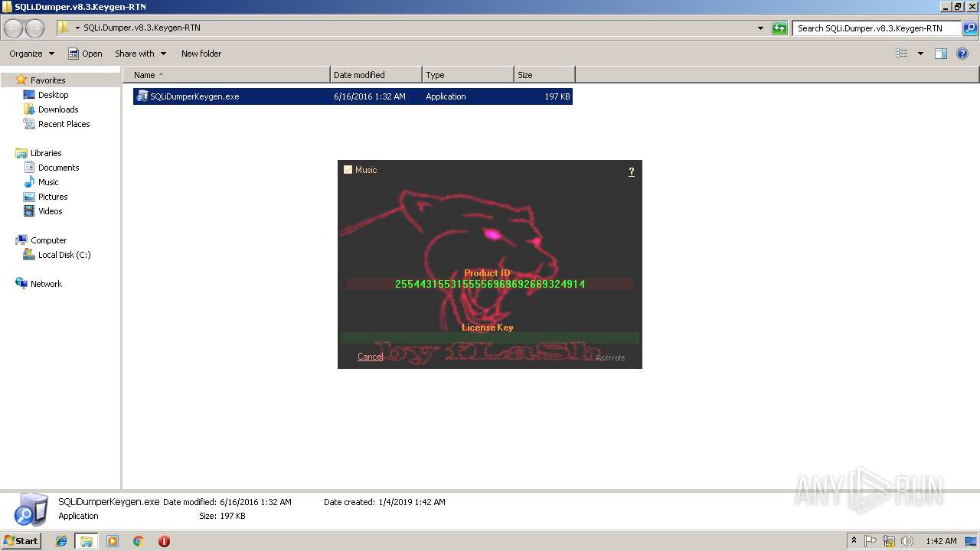Change view using the view icon
Viewport: 980px width, 551px height.
pyautogui.click(x=902, y=54)
